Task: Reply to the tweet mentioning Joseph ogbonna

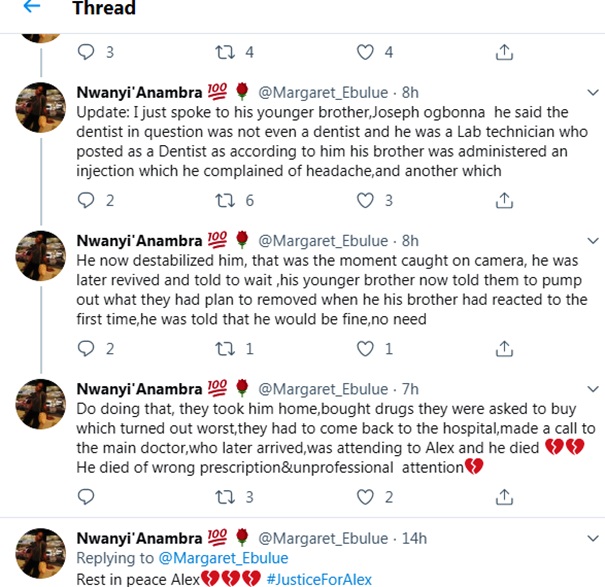Action: pyautogui.click(x=85, y=201)
